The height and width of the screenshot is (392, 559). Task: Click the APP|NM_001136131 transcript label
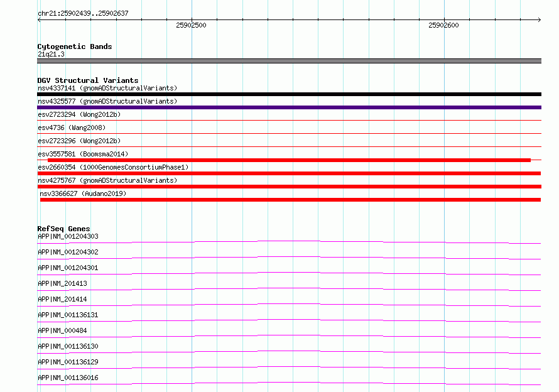point(68,315)
